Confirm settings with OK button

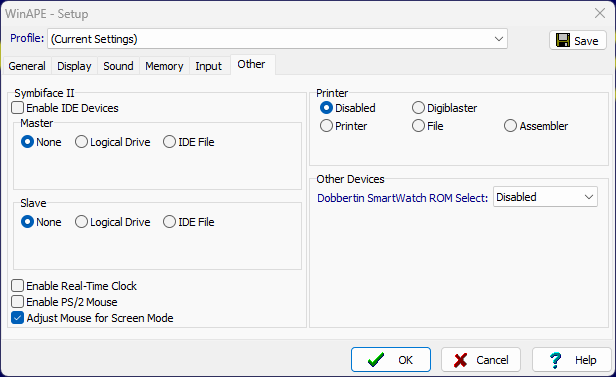(391, 360)
